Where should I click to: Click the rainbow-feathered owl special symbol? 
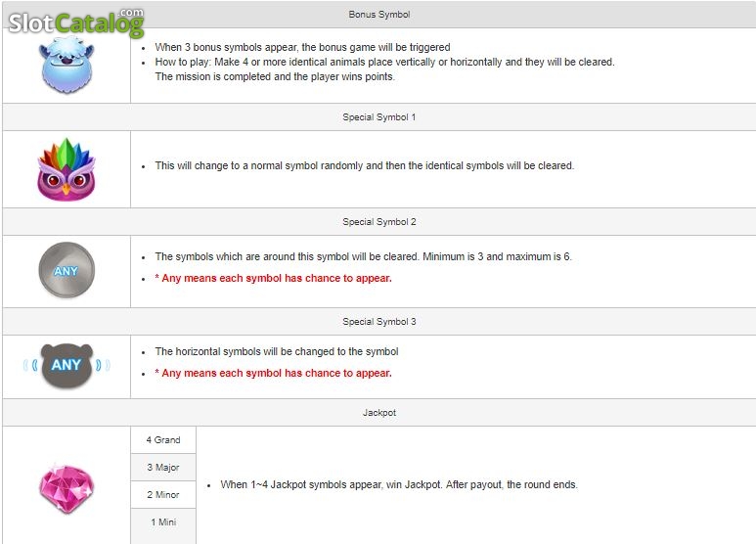pyautogui.click(x=67, y=169)
